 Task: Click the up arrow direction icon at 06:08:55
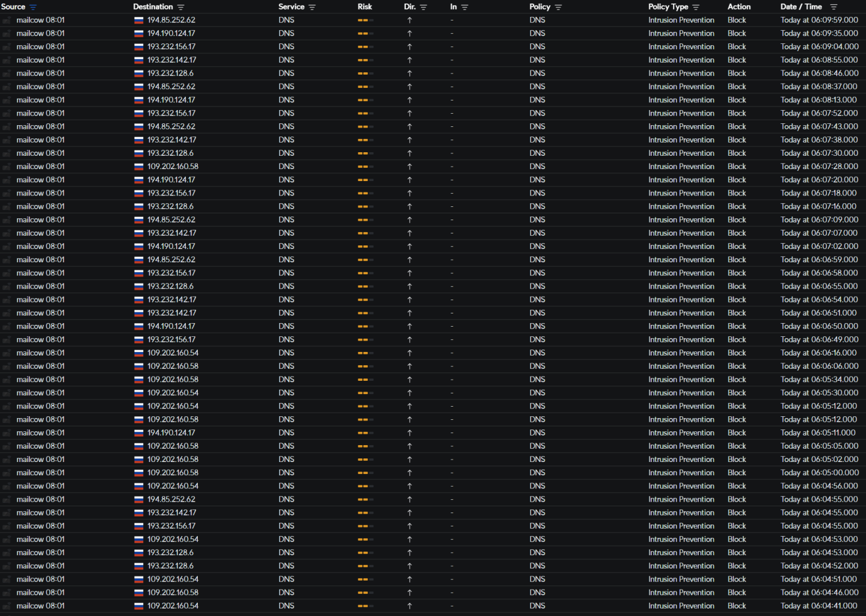[410, 60]
